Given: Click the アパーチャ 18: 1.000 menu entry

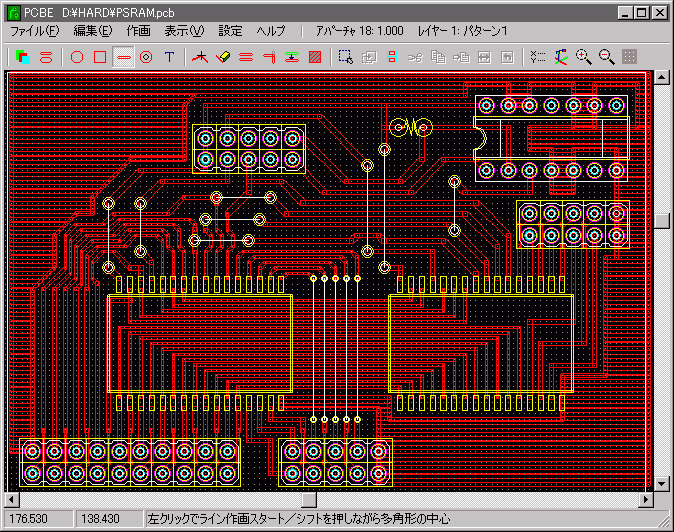Looking at the screenshot, I should pos(360,31).
